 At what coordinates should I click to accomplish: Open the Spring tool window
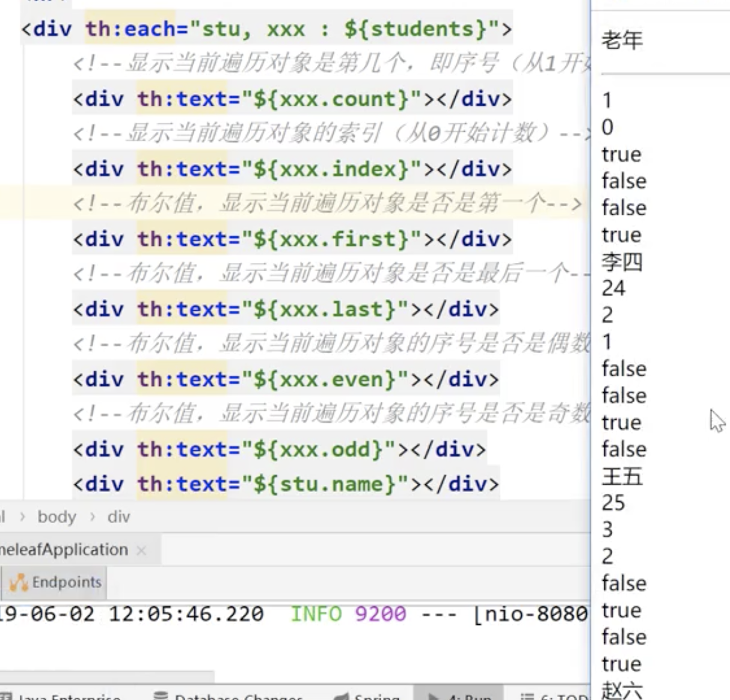[368, 697]
